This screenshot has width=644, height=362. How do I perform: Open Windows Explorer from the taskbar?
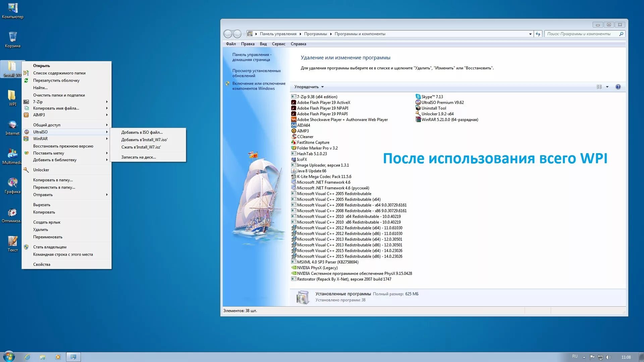(x=43, y=357)
